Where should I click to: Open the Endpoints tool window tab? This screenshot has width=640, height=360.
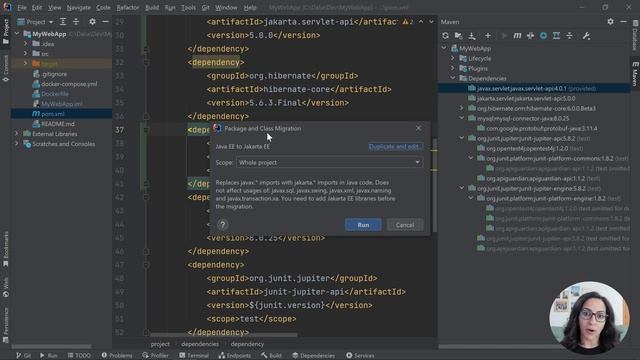[x=235, y=356]
